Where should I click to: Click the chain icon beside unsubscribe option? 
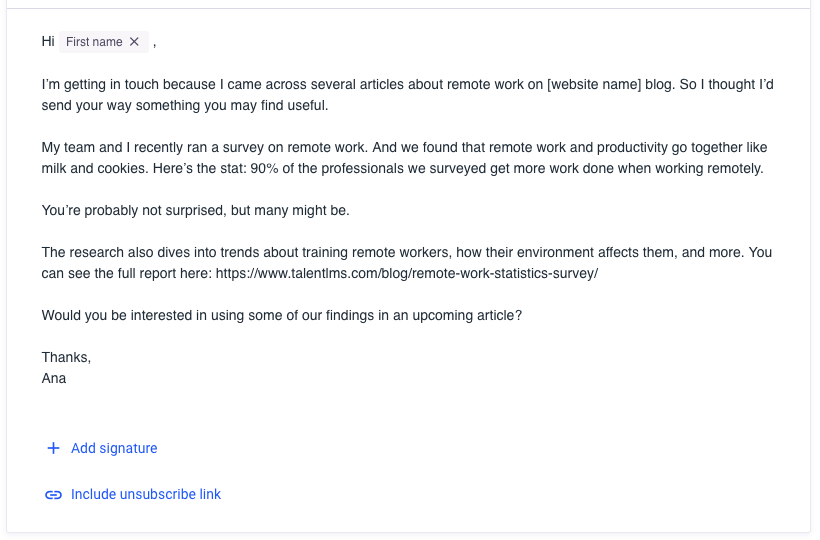[x=54, y=495]
